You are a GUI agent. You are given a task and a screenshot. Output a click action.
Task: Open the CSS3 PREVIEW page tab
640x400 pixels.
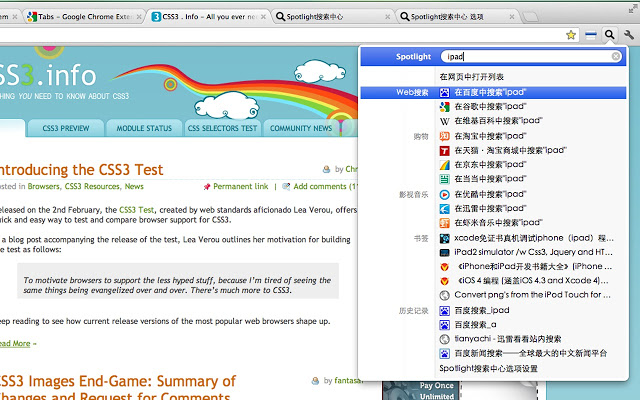point(66,128)
